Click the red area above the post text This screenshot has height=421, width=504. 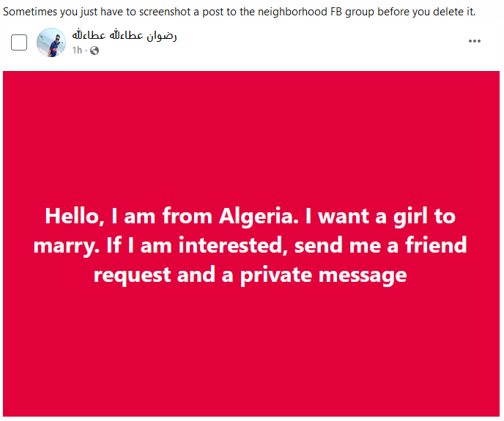click(251, 137)
